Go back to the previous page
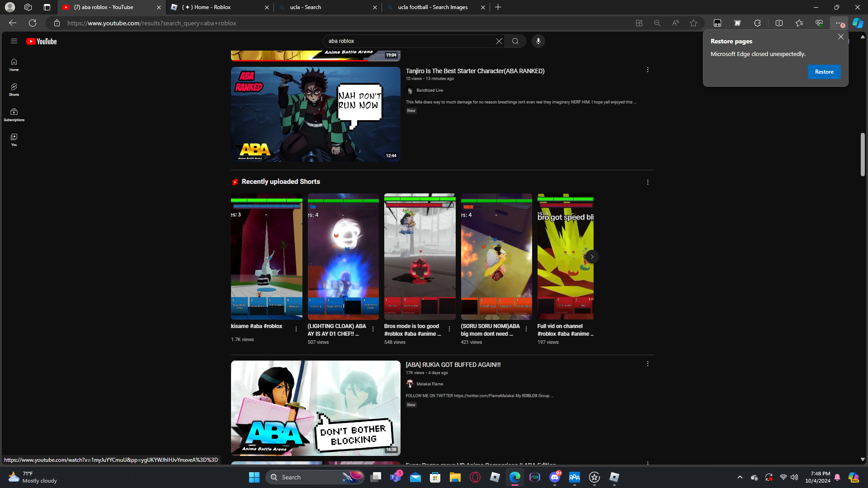Viewport: 868px width, 488px height. 13,23
